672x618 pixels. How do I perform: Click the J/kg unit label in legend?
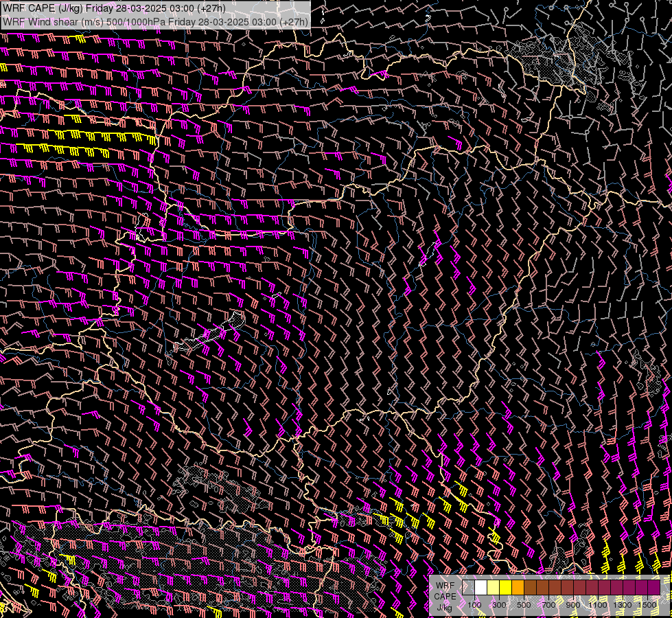tap(444, 608)
